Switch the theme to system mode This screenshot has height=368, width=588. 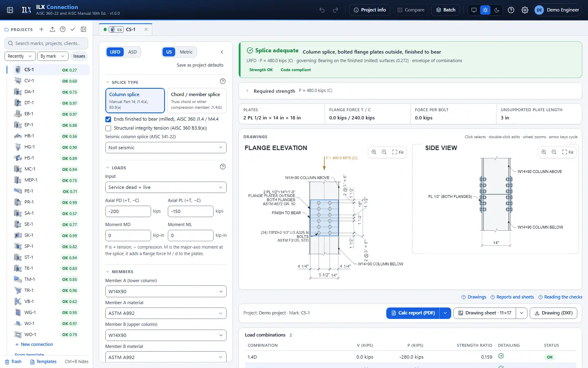coord(474,10)
